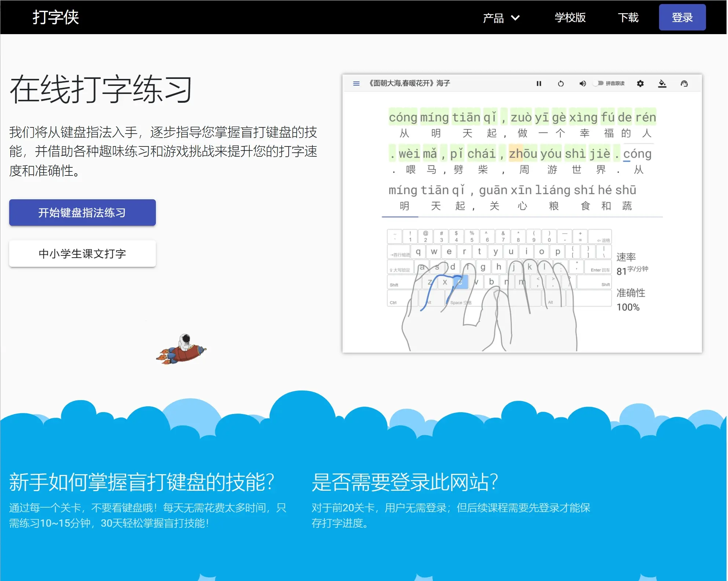Go to the 下载 page
This screenshot has height=581, width=728.
(x=628, y=18)
